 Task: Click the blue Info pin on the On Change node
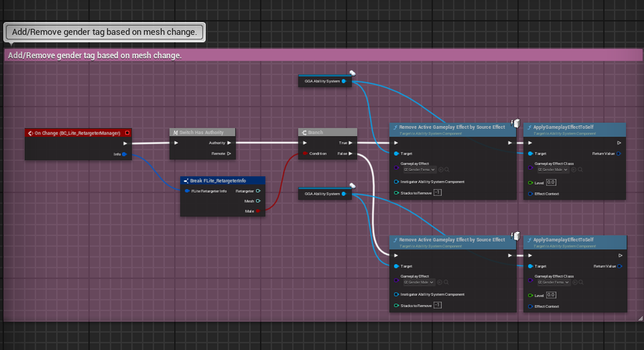pos(125,154)
